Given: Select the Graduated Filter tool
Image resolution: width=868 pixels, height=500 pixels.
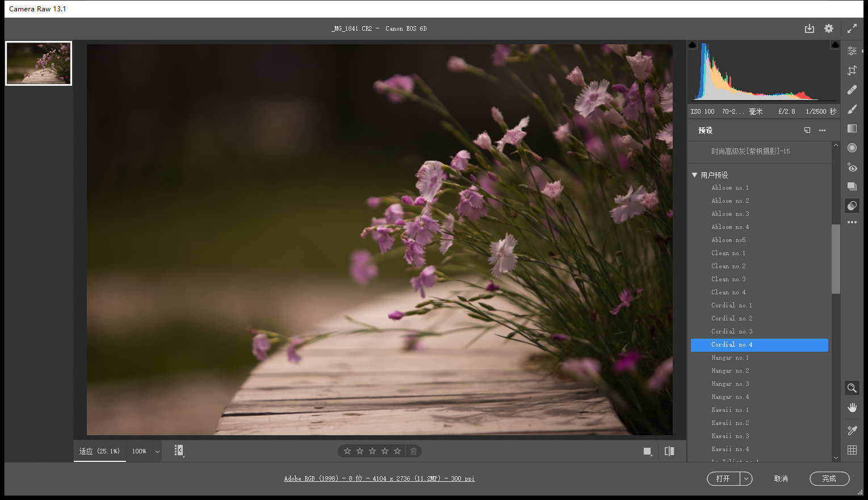Looking at the screenshot, I should coord(852,128).
